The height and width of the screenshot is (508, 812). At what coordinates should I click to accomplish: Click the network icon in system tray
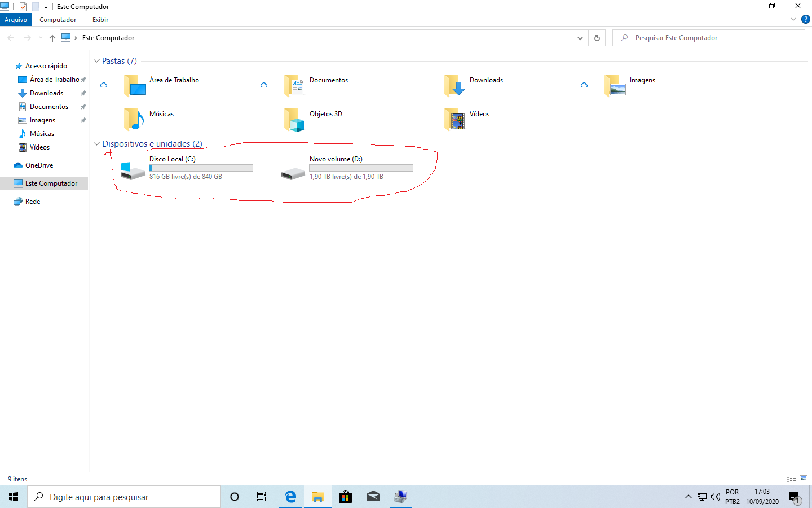point(702,497)
